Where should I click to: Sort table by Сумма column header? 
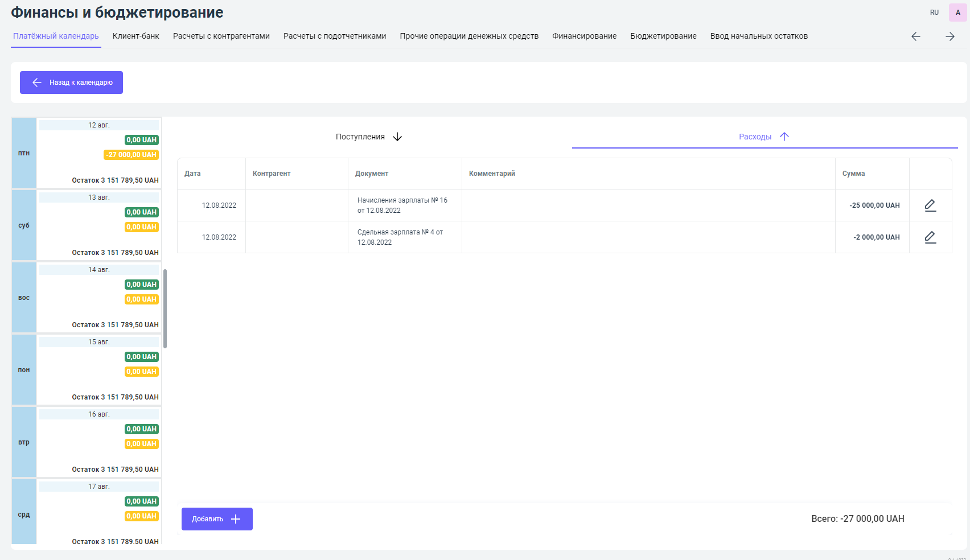(853, 174)
